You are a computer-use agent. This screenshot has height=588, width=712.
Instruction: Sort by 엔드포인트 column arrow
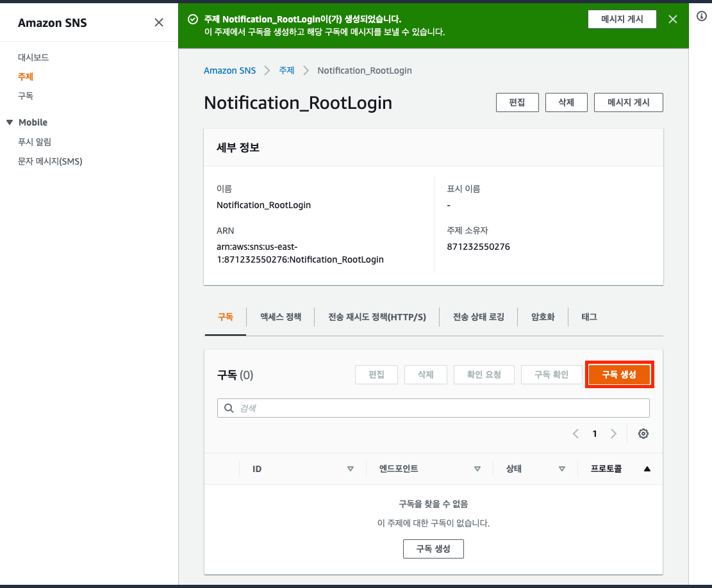[x=477, y=469]
